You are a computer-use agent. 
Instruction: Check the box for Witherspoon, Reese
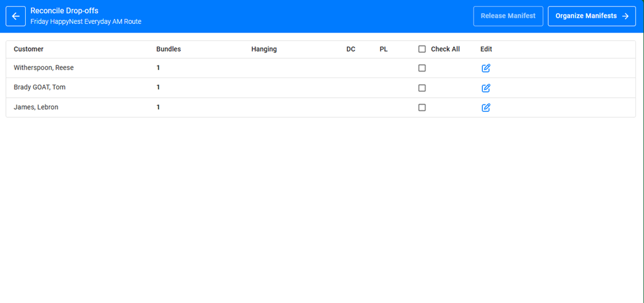point(422,68)
